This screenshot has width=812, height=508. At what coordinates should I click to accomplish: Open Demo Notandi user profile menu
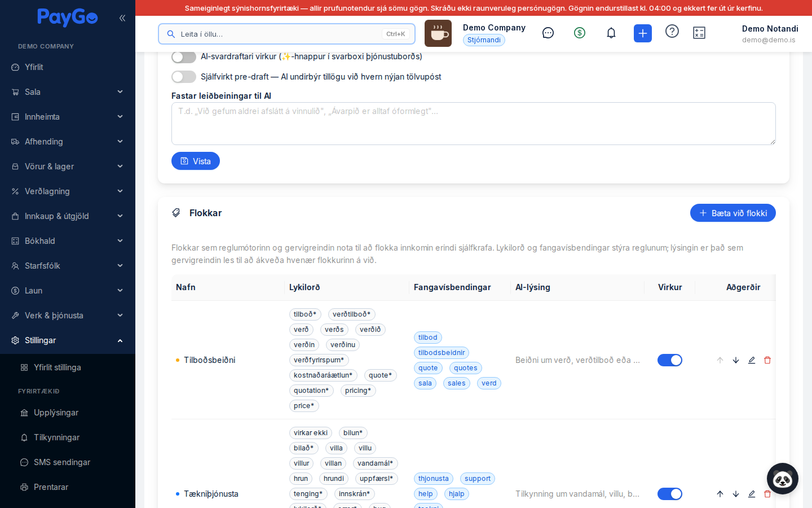pos(770,33)
